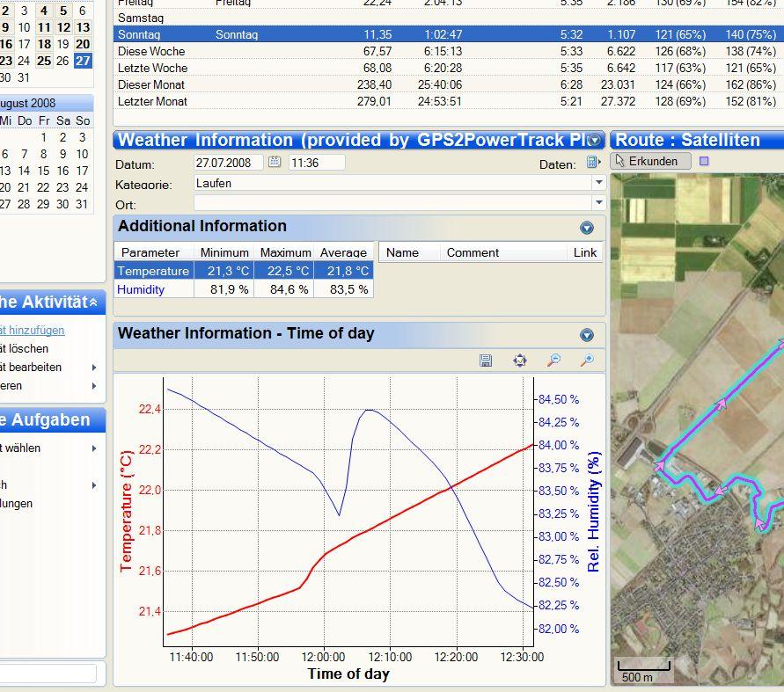Screen dimensions: 784x692
Task: Save the weather chart image
Action: pyautogui.click(x=486, y=361)
